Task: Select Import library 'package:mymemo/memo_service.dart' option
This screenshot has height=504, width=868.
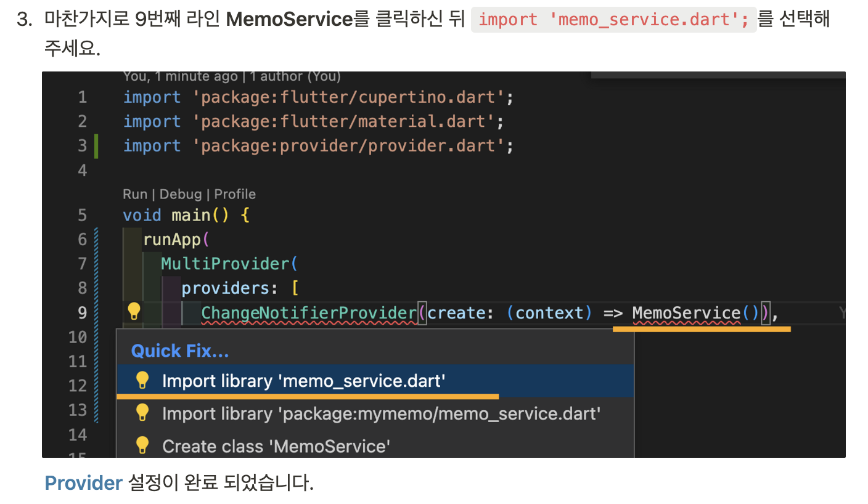Action: tap(375, 413)
